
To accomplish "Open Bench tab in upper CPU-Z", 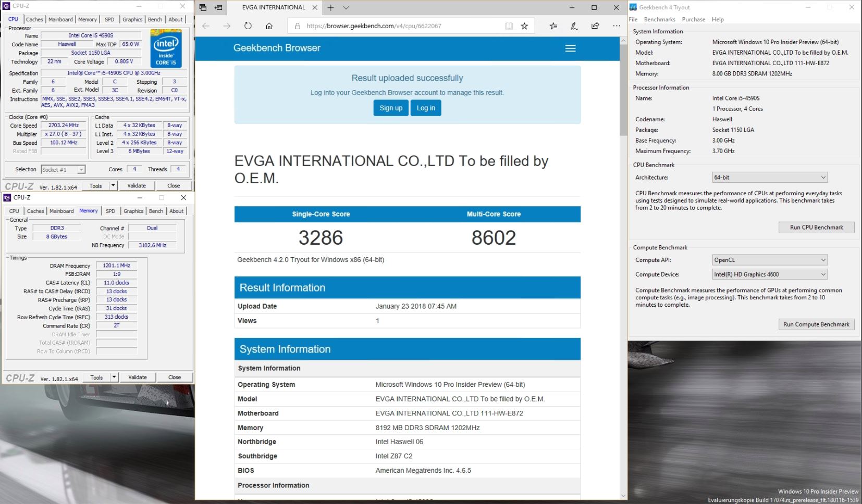I will tap(155, 19).
